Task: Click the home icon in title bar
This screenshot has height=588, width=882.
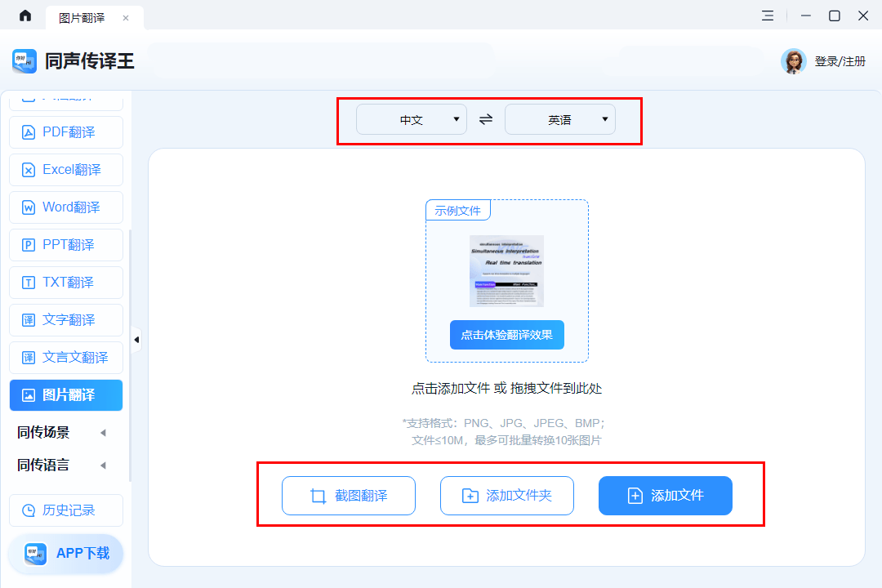Action: [25, 16]
